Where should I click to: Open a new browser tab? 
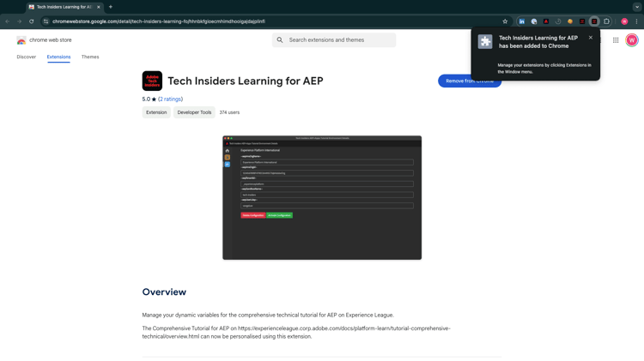(x=111, y=7)
